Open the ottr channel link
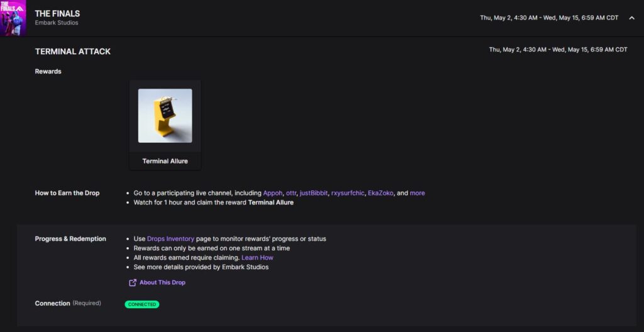Image resolution: width=644 pixels, height=332 pixels. tap(291, 192)
